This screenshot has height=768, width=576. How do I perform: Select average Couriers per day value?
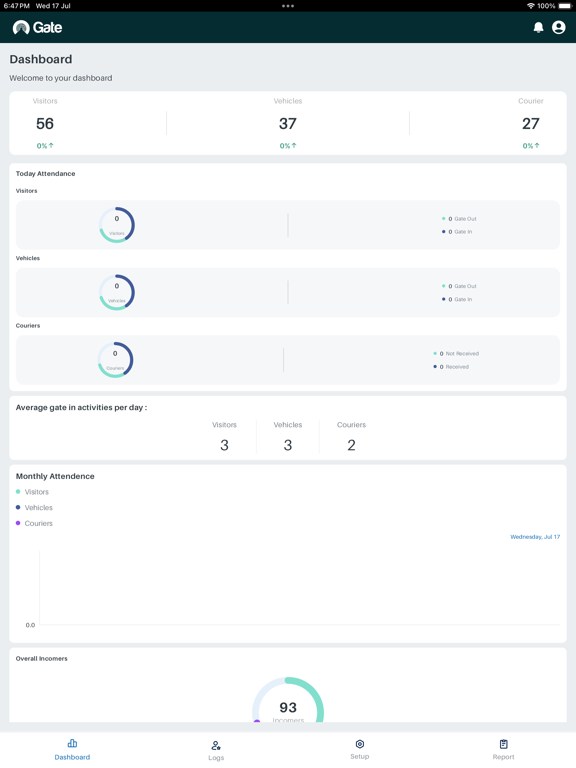point(351,445)
